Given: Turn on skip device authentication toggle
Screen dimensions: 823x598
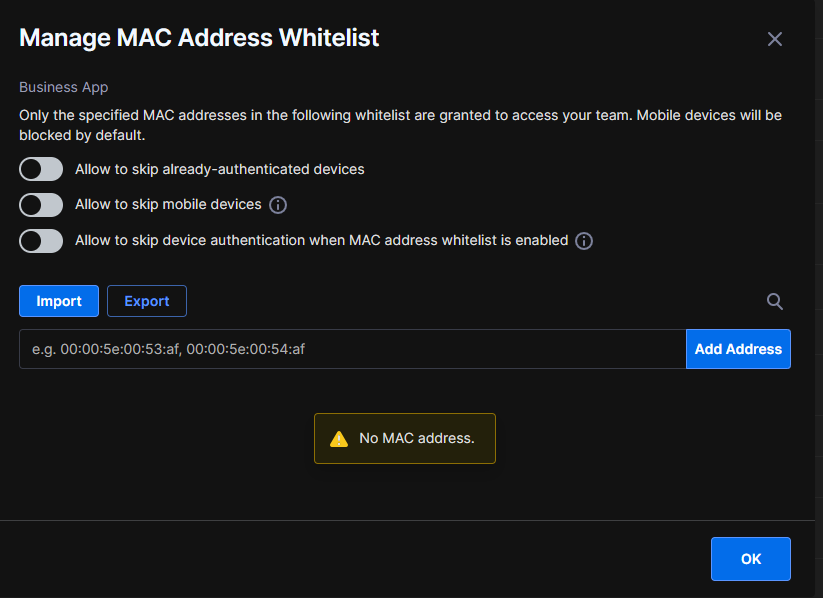Looking at the screenshot, I should pos(41,241).
